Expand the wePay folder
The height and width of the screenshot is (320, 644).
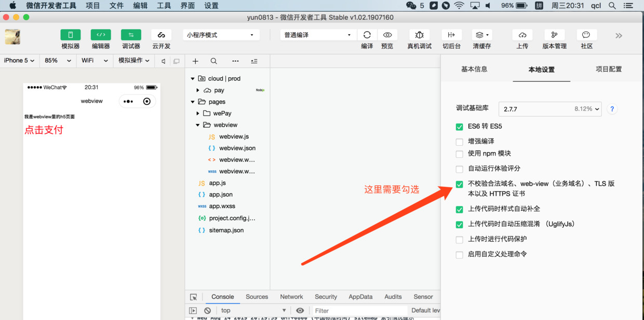[x=198, y=114]
